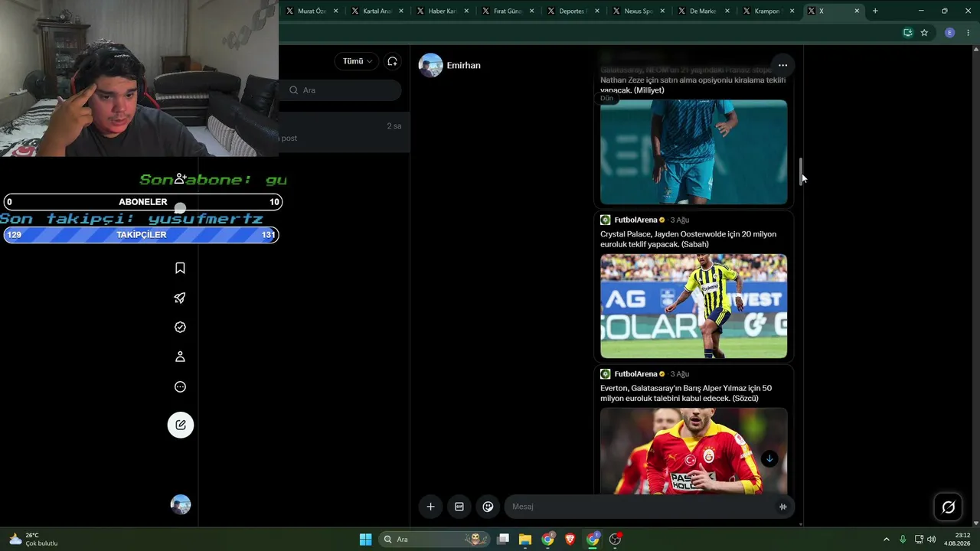
Task: Open the GIF picker in message composer
Action: (459, 507)
